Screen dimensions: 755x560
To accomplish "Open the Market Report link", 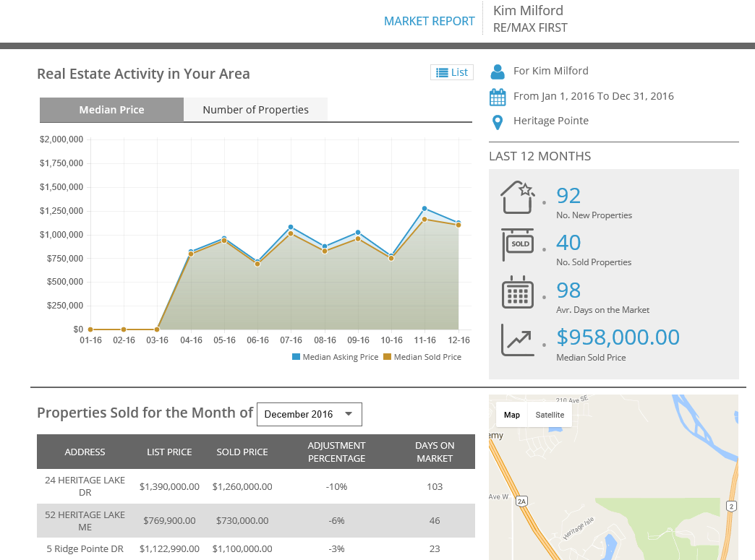I will click(x=429, y=21).
